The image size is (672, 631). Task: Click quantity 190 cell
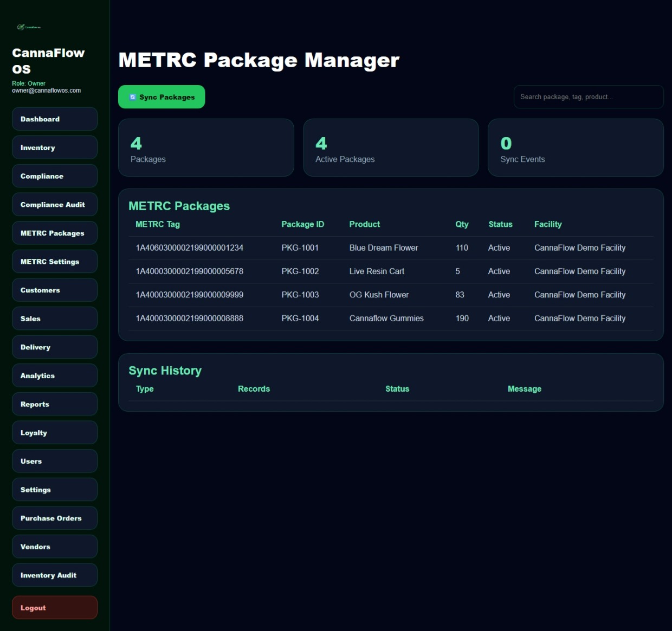462,318
